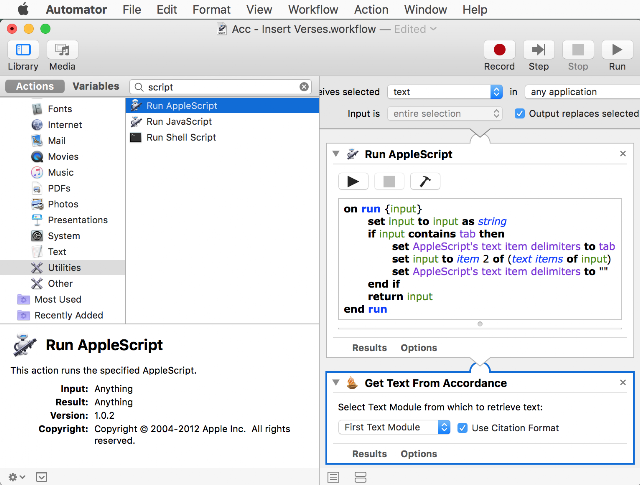Open the document title Edited chevron

tap(433, 29)
